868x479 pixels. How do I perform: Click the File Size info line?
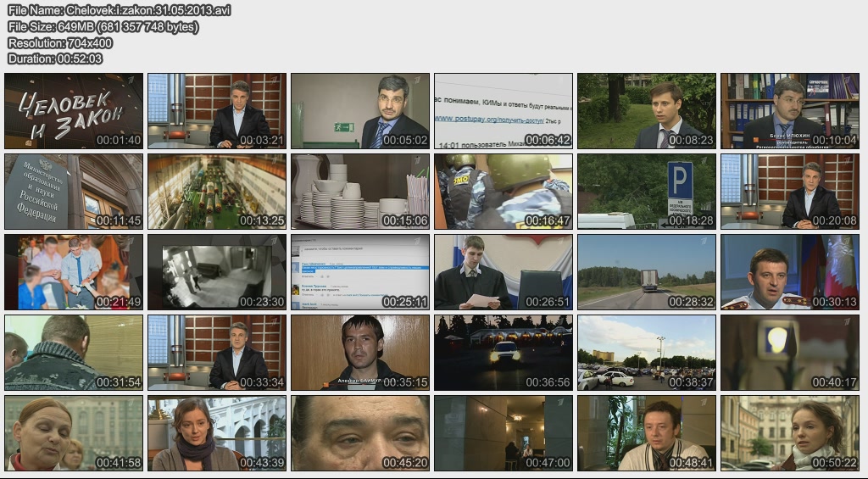[x=103, y=26]
